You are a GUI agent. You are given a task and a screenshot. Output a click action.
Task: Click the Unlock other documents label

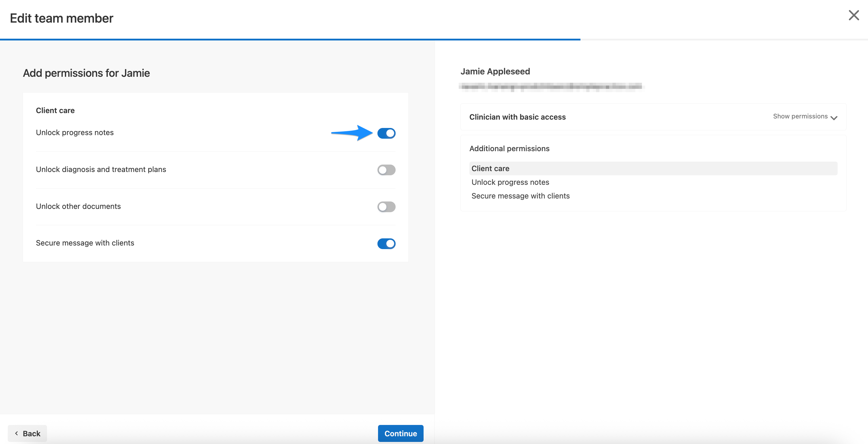tap(78, 206)
